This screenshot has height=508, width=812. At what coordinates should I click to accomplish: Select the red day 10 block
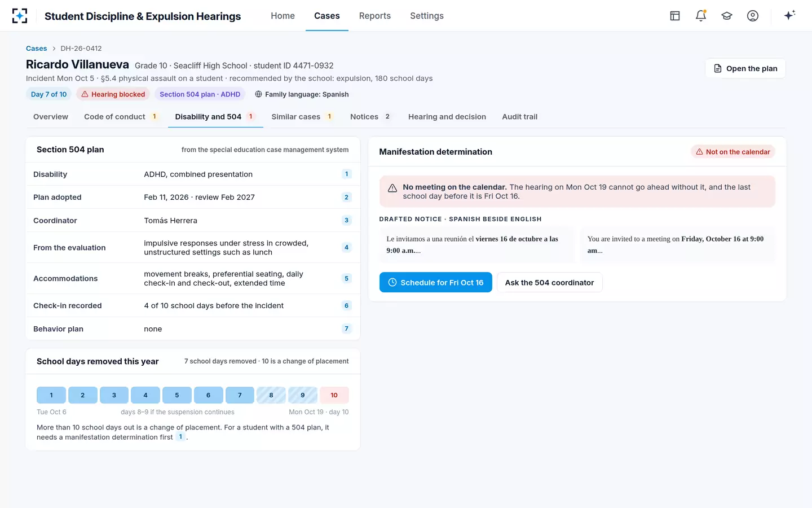(334, 395)
